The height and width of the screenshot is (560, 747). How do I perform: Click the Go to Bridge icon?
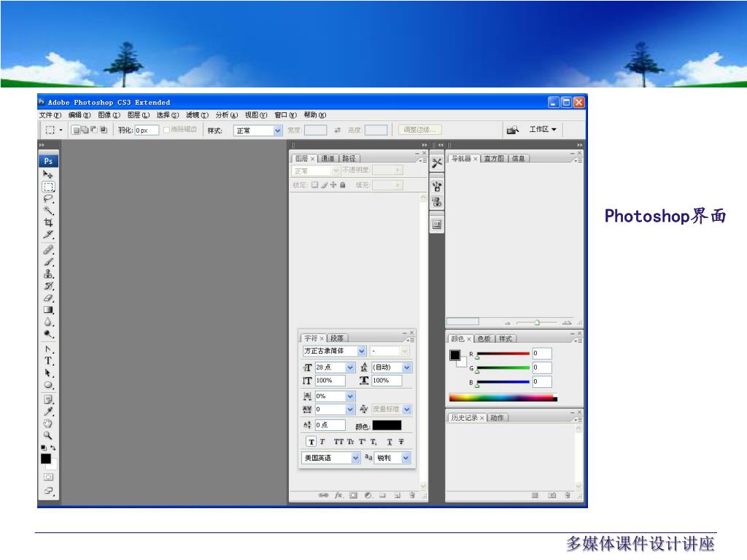click(x=512, y=130)
